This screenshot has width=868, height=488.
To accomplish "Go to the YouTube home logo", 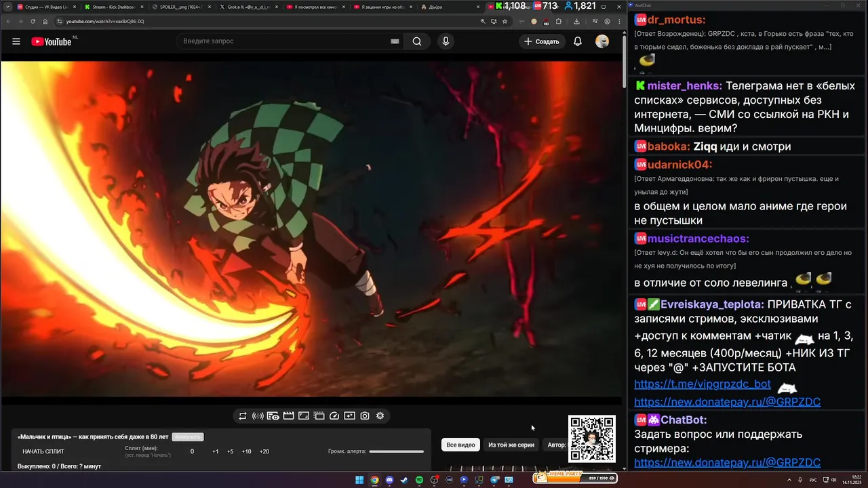I will coord(52,41).
